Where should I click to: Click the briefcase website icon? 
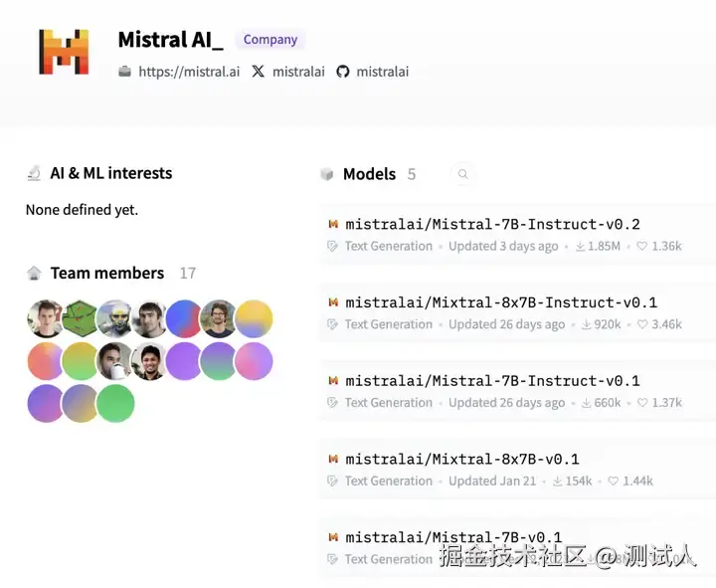(124, 72)
